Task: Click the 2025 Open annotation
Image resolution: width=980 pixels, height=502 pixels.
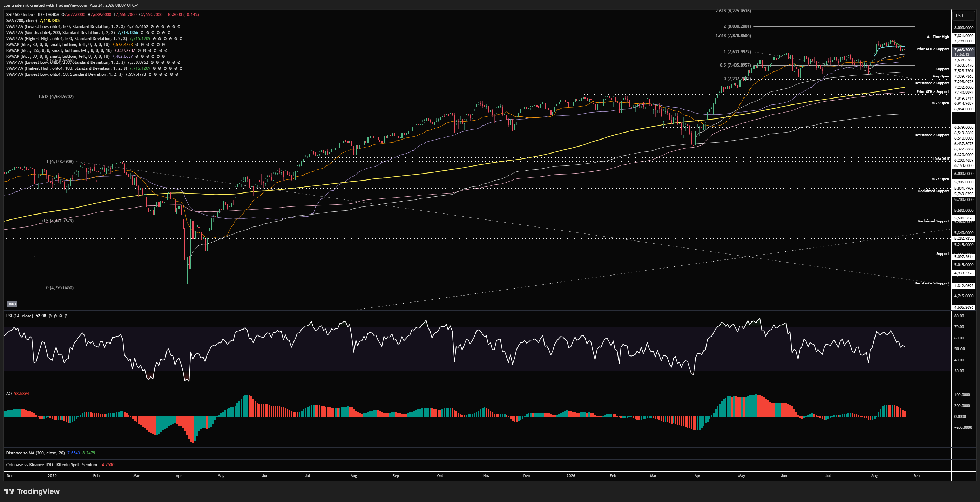Action: tap(940, 179)
